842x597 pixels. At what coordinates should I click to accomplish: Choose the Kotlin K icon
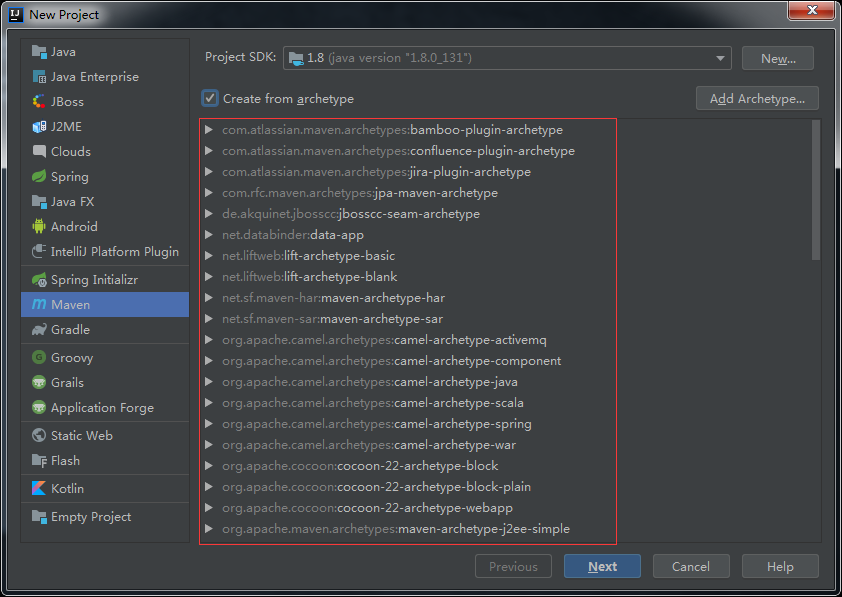(39, 489)
